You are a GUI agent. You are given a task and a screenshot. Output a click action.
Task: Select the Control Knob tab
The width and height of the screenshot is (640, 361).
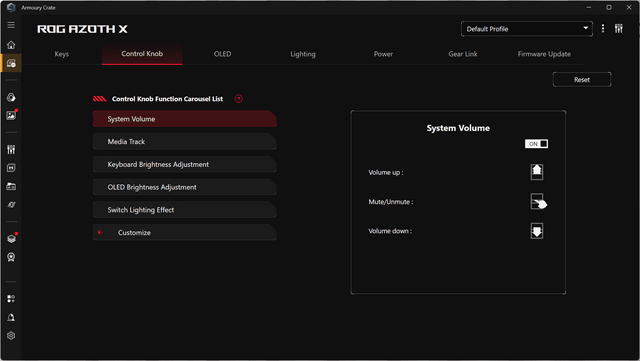click(142, 54)
